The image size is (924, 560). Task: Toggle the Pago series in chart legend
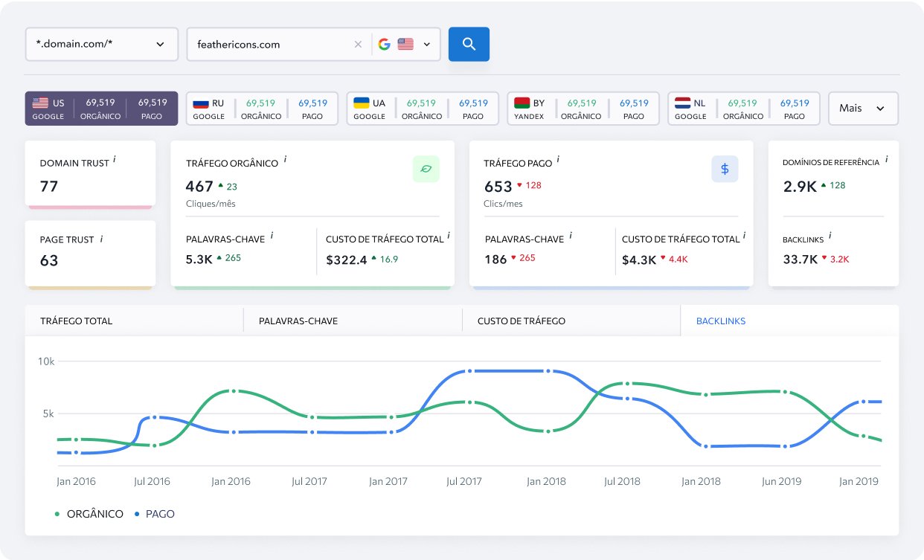pos(155,514)
